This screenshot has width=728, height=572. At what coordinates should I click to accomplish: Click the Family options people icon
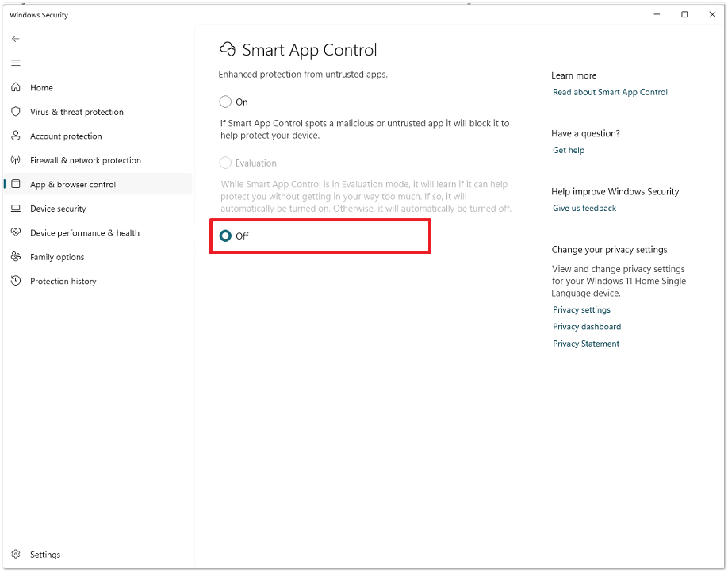16,257
